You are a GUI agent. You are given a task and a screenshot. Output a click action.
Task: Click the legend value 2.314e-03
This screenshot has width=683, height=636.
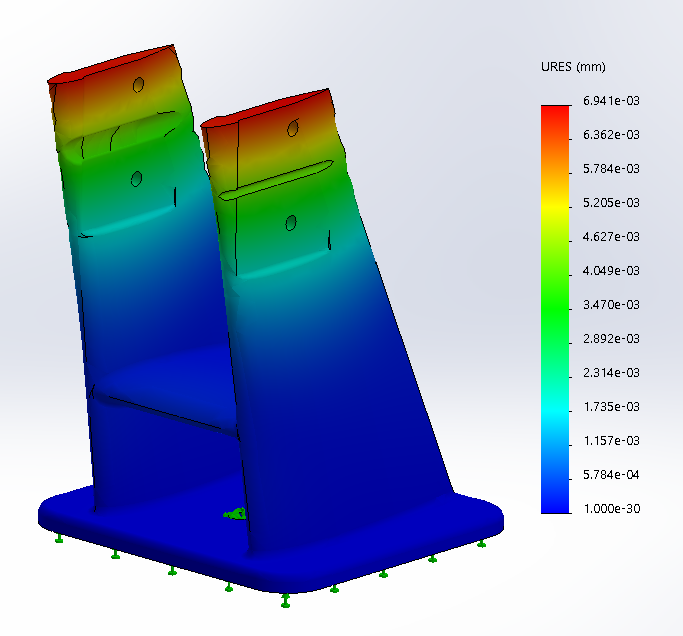pos(611,372)
